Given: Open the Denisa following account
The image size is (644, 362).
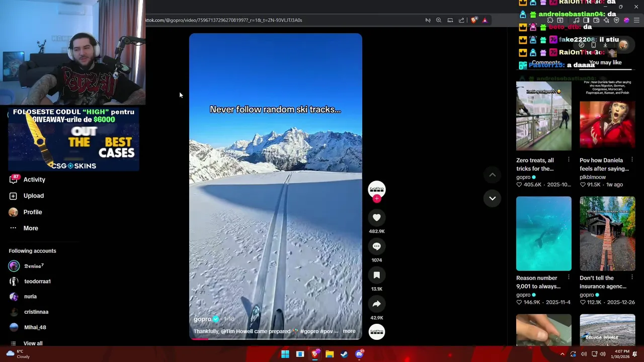Looking at the screenshot, I should 34,266.
